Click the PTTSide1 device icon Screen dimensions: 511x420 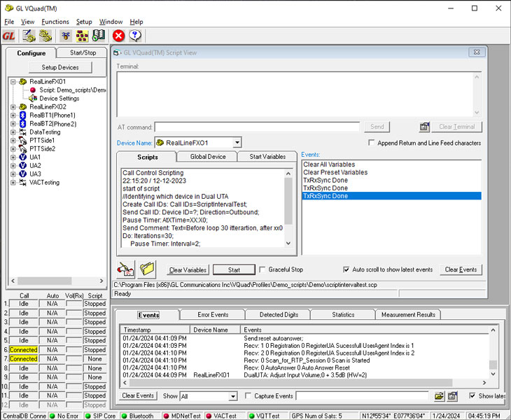click(23, 141)
